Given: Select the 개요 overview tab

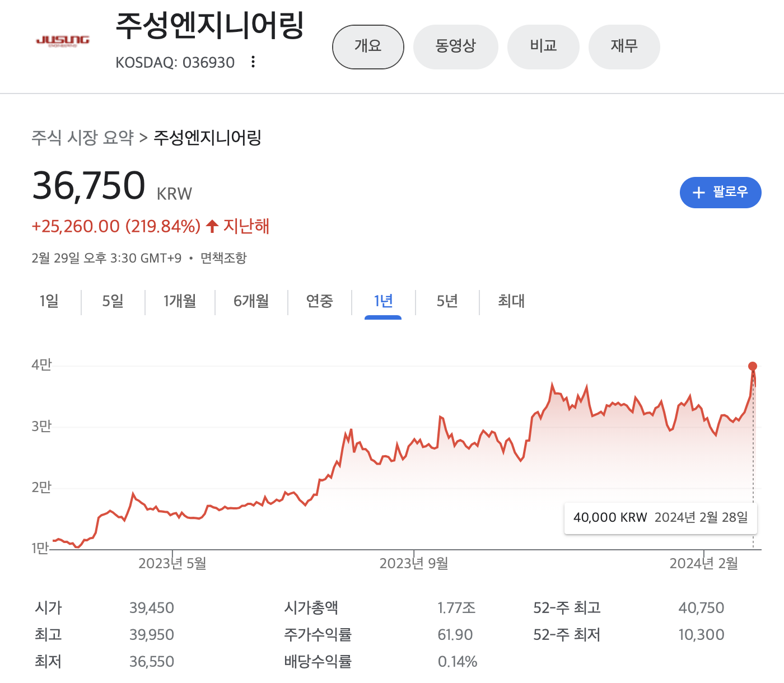Looking at the screenshot, I should tap(368, 46).
